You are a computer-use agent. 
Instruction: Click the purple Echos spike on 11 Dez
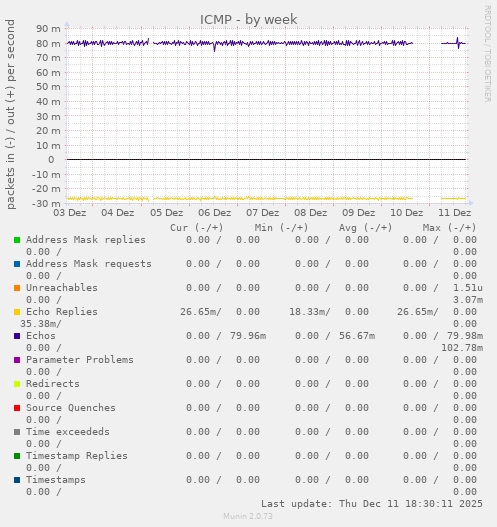click(458, 43)
